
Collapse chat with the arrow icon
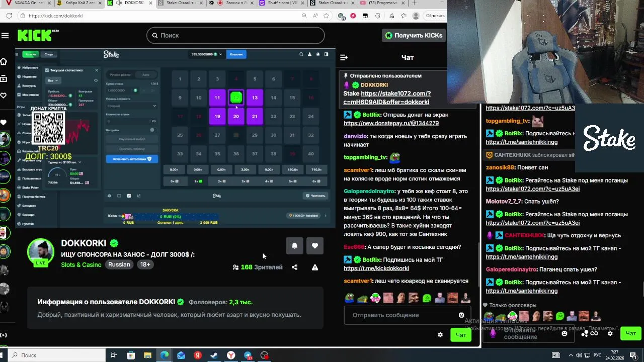(344, 57)
